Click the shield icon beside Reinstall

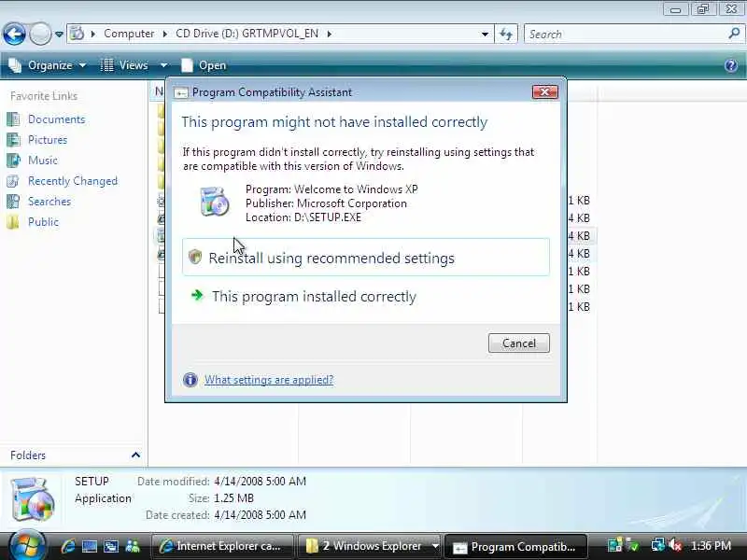[x=195, y=257]
